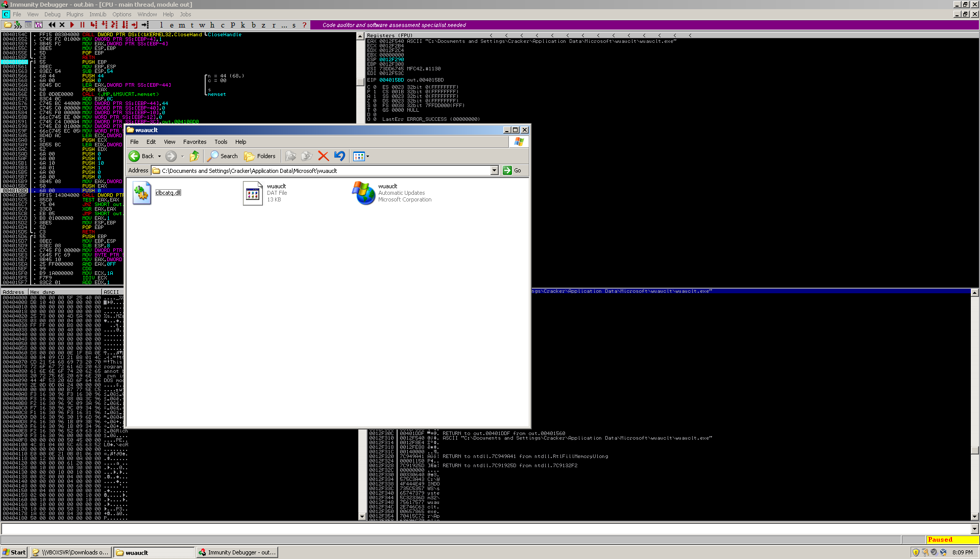Viewport: 980px width, 559px height.
Task: Run the program with red play icon
Action: 72,25
